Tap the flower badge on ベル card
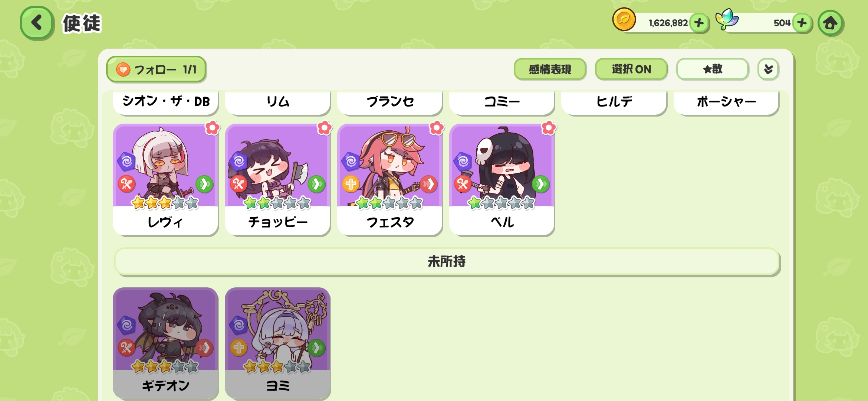Image resolution: width=868 pixels, height=401 pixels. [x=549, y=128]
